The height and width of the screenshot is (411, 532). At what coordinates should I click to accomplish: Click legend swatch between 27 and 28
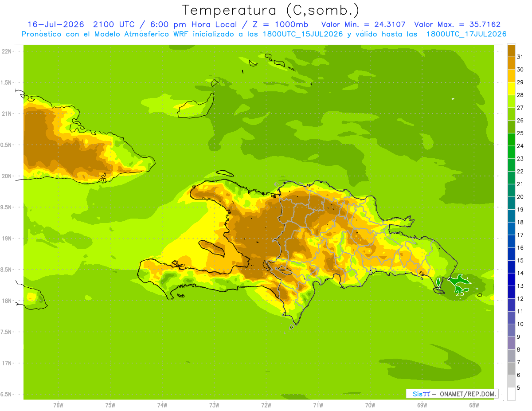pos(511,101)
